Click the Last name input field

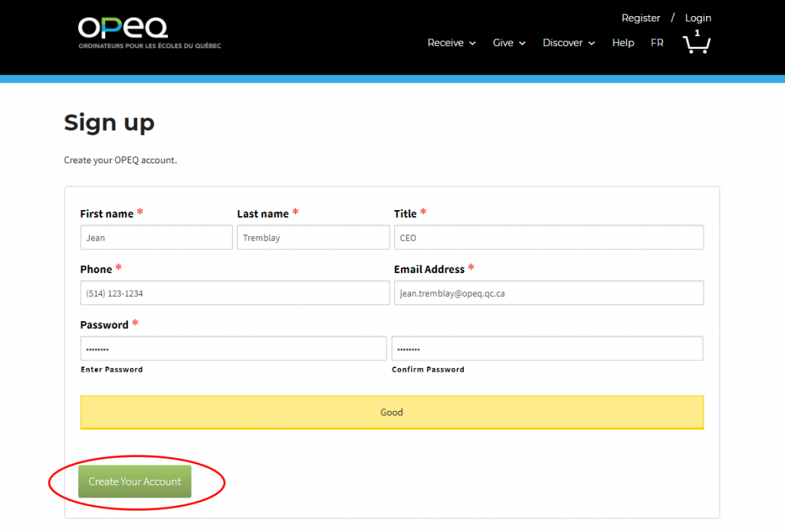click(x=313, y=237)
